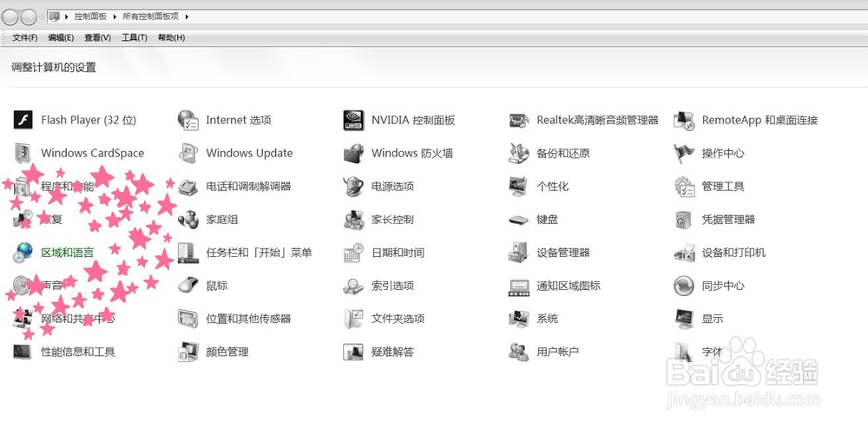Open the 工具(T) menu
The image size is (868, 429).
tap(134, 37)
